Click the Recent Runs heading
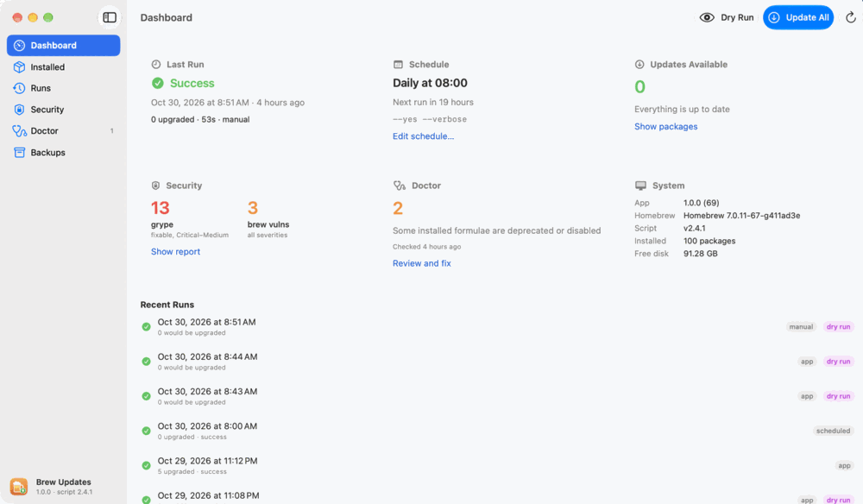 pos(167,305)
